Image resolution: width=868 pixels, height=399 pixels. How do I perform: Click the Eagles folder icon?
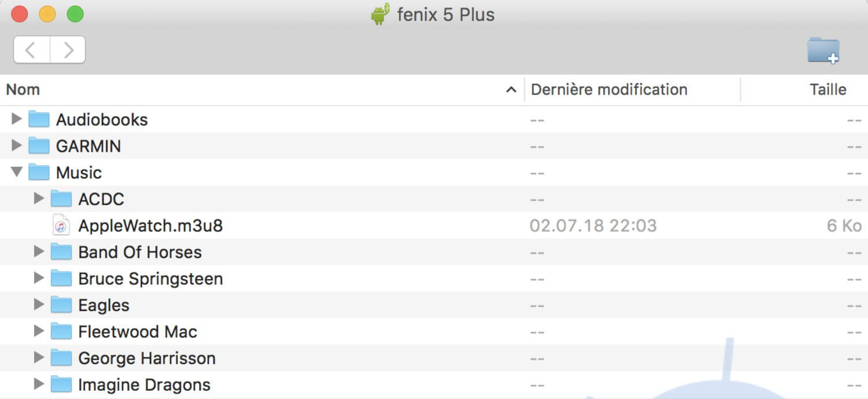[61, 305]
